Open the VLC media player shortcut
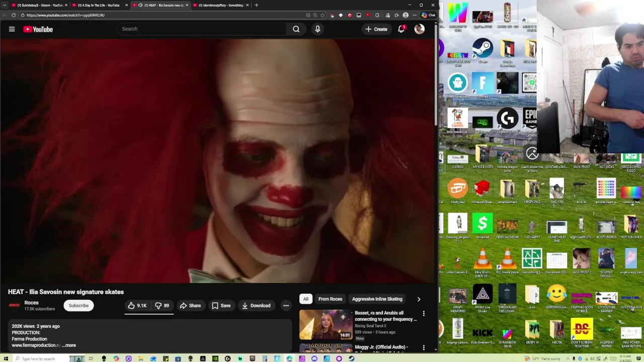644x362 pixels. [x=507, y=262]
